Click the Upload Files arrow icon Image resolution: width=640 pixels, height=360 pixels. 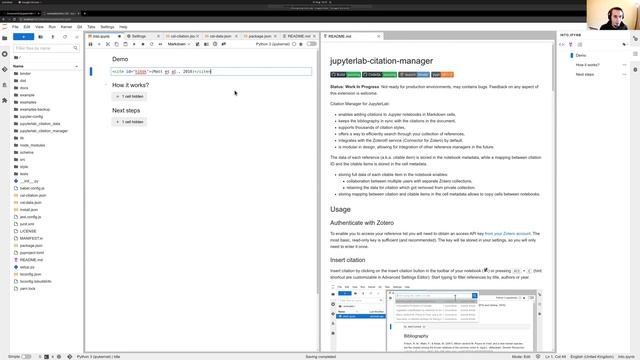coord(53,37)
